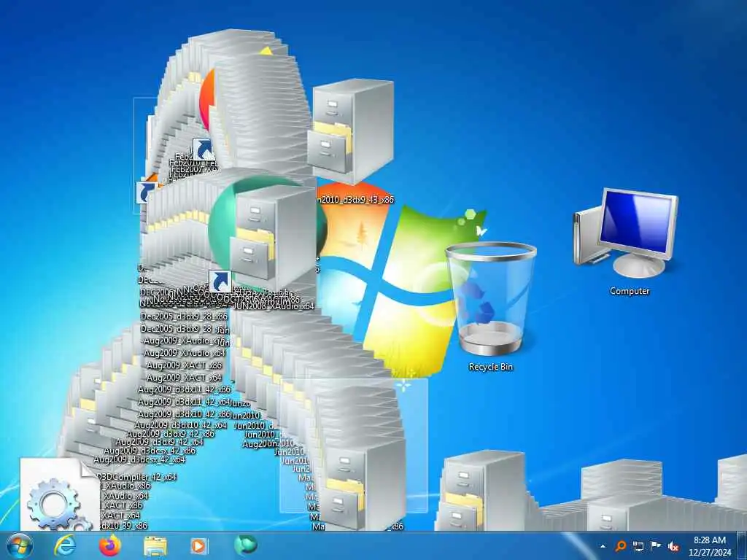
Task: Select the Aug2009_d3dcsx_42_x64 label
Action: tap(139, 459)
